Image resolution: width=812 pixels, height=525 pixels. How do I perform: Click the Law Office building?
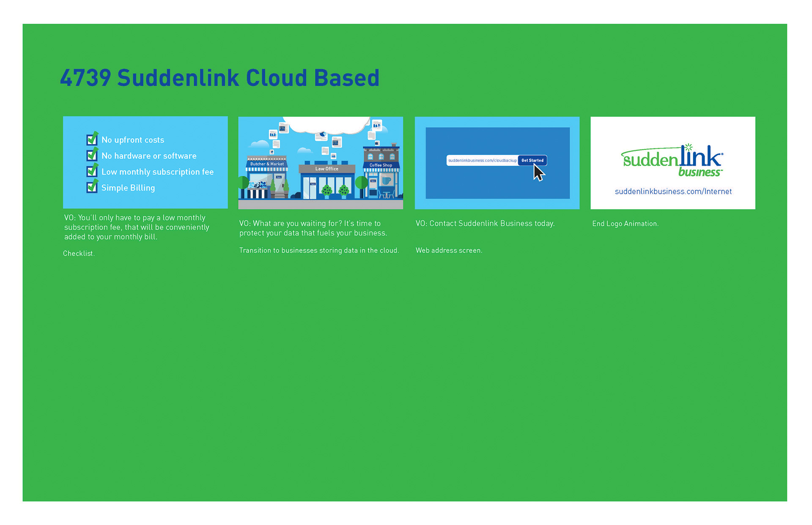(x=326, y=181)
